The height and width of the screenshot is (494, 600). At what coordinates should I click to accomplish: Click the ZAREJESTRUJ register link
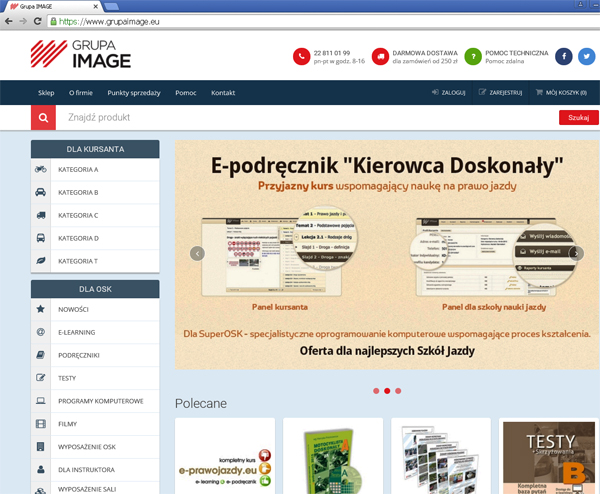pos(500,92)
